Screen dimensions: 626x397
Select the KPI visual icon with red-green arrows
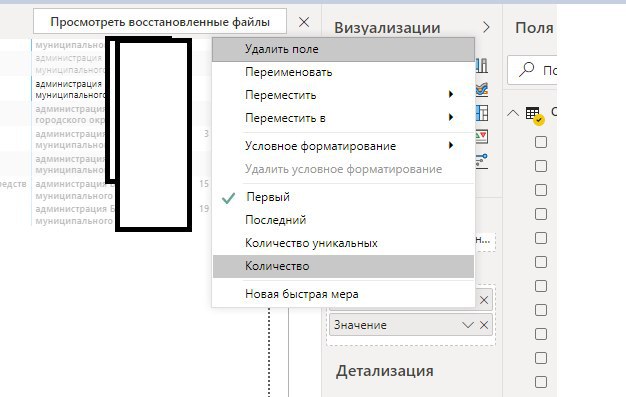point(482,137)
